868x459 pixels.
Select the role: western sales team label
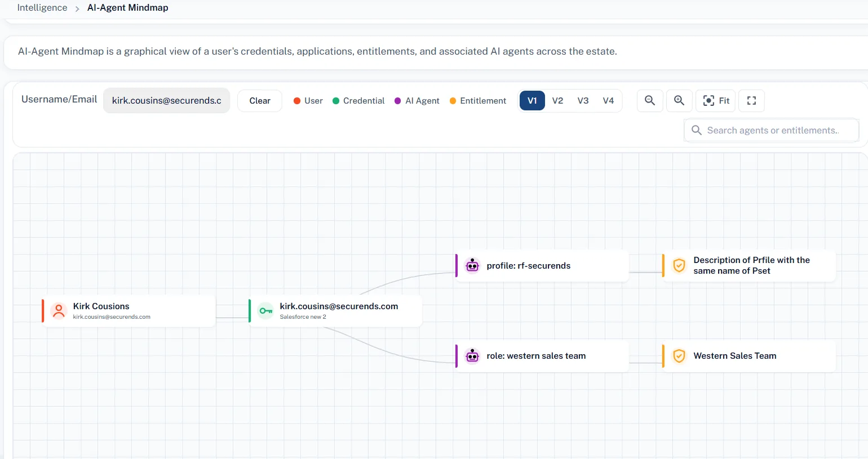pyautogui.click(x=536, y=355)
